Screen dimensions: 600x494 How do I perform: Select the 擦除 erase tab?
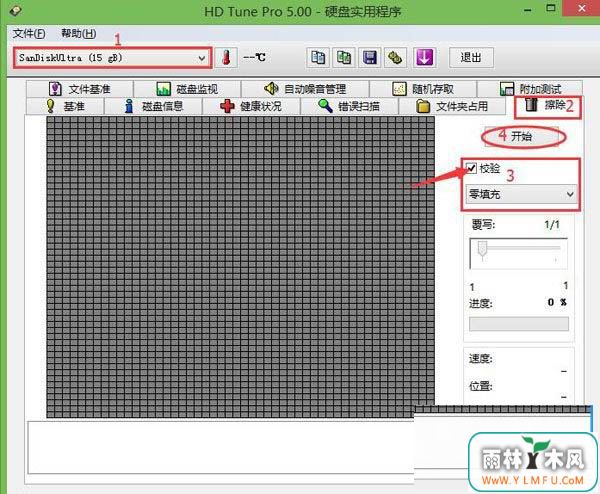click(x=547, y=106)
